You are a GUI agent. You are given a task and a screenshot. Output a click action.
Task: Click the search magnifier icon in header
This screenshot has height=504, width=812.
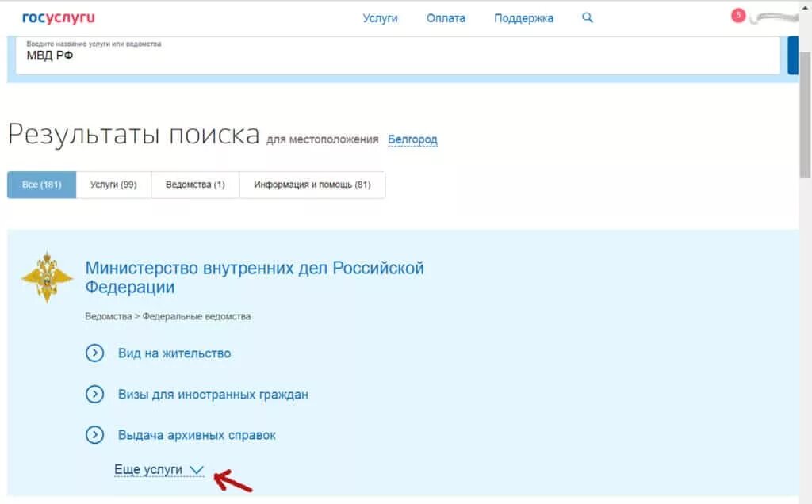coord(588,17)
